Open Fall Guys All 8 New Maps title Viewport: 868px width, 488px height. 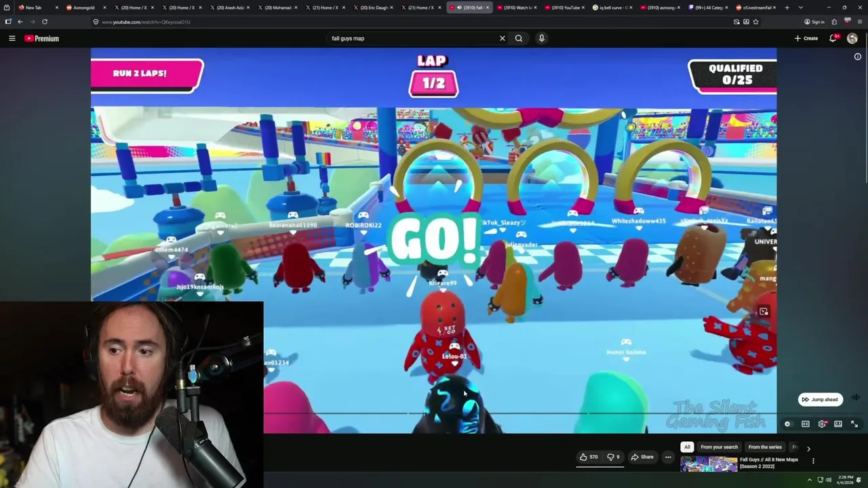pyautogui.click(x=769, y=463)
